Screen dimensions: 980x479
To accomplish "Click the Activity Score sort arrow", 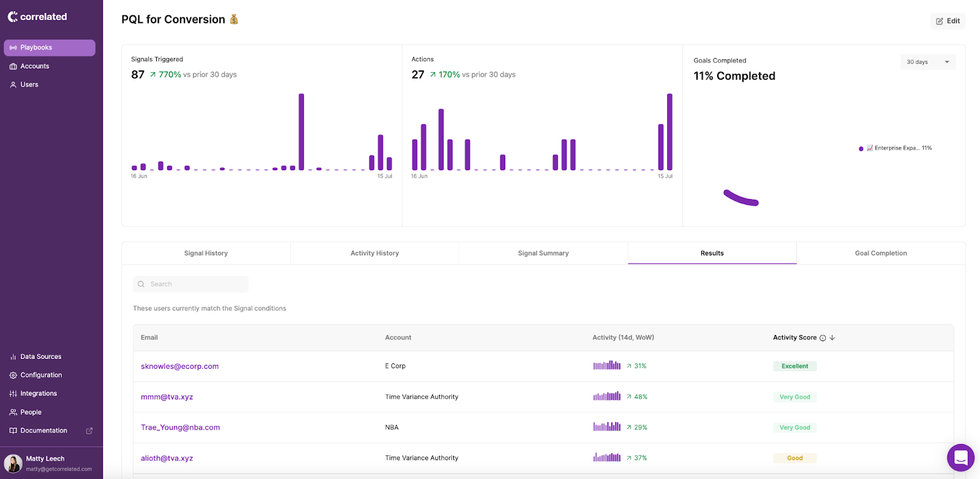I will click(x=832, y=338).
